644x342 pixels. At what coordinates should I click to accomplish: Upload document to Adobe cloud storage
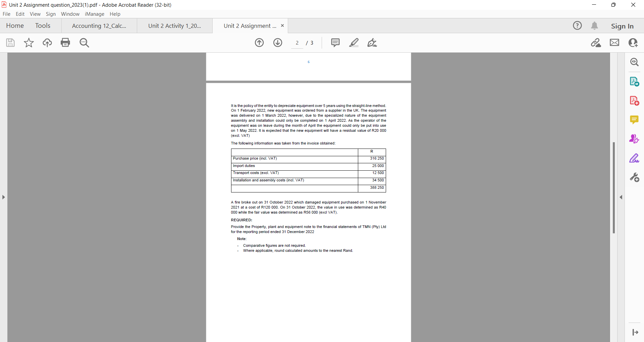point(47,43)
